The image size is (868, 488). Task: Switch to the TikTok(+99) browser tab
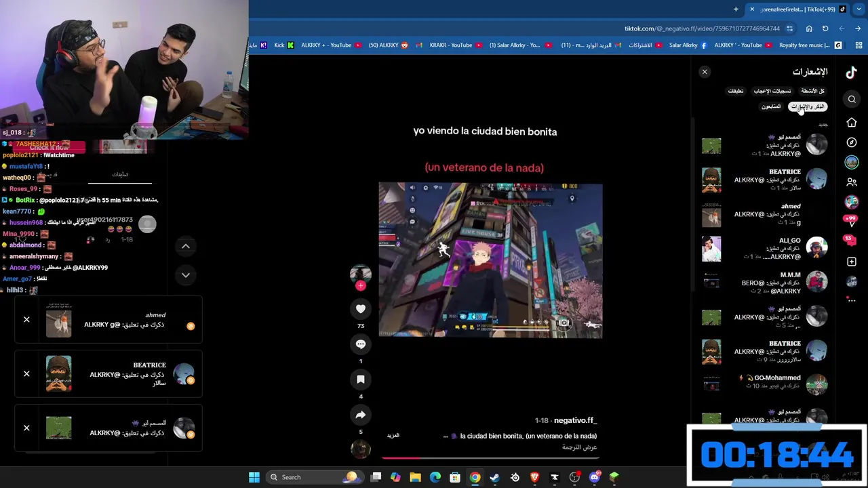pos(798,9)
